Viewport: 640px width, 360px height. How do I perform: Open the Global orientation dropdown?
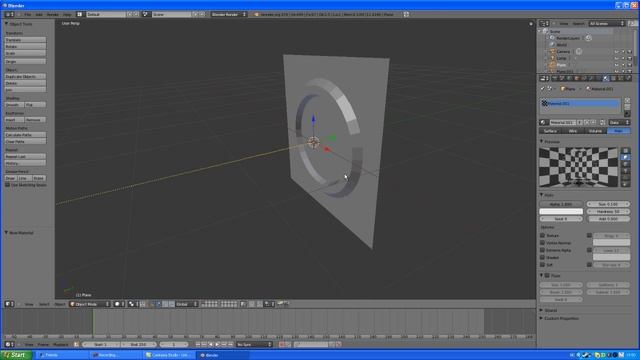click(187, 304)
